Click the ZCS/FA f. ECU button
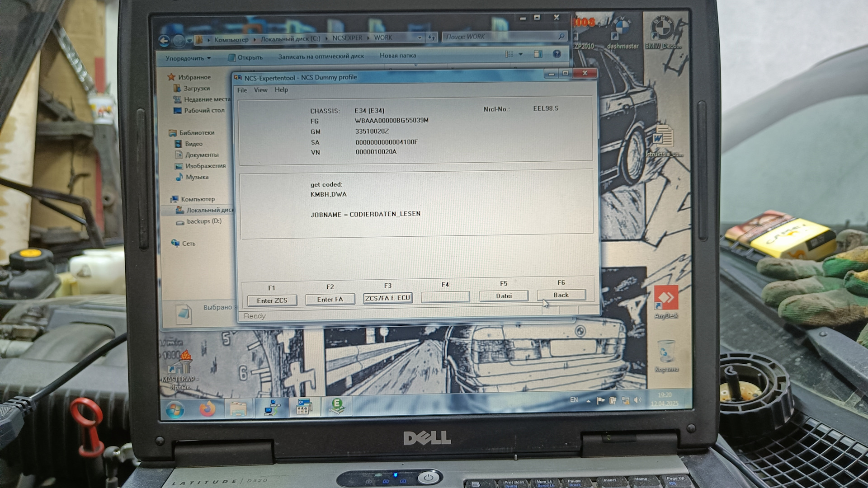Viewport: 868px width, 488px height. 388,298
